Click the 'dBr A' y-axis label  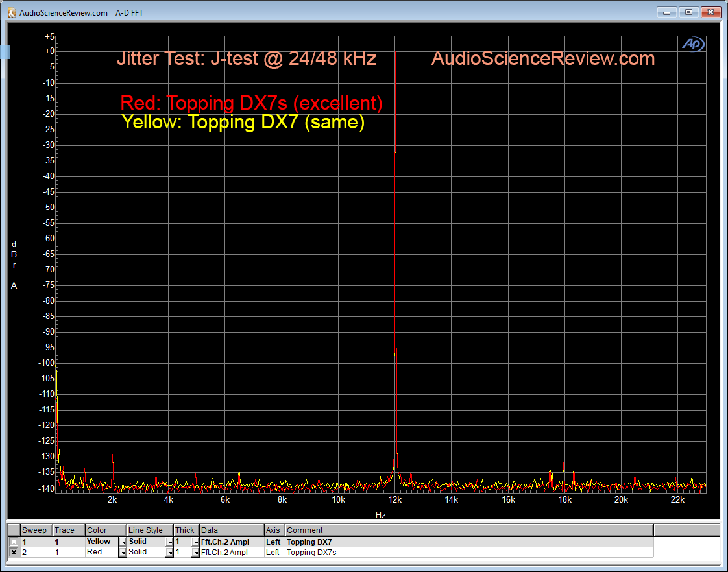(x=14, y=265)
